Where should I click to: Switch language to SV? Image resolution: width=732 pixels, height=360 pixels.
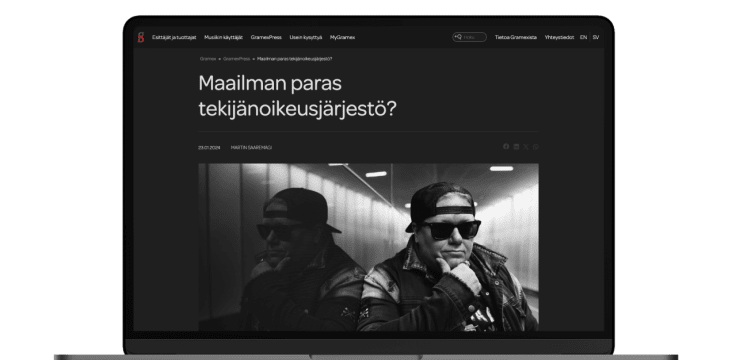click(x=596, y=37)
